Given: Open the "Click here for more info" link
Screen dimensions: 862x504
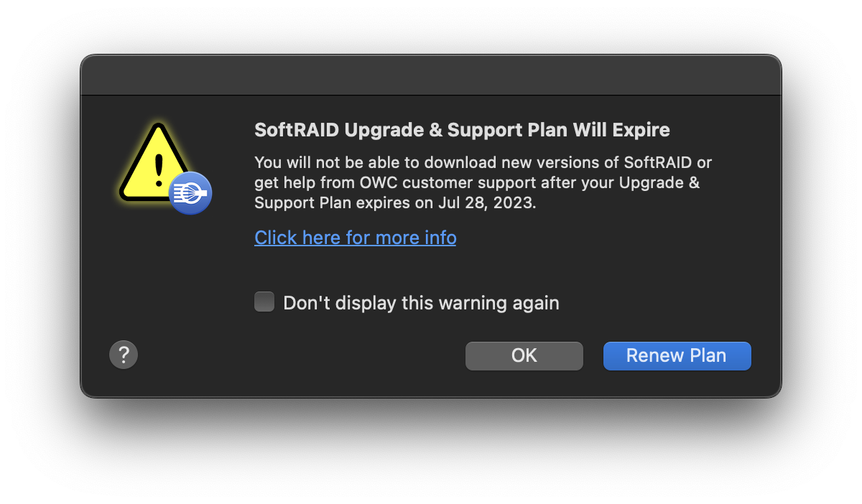Looking at the screenshot, I should click(355, 238).
